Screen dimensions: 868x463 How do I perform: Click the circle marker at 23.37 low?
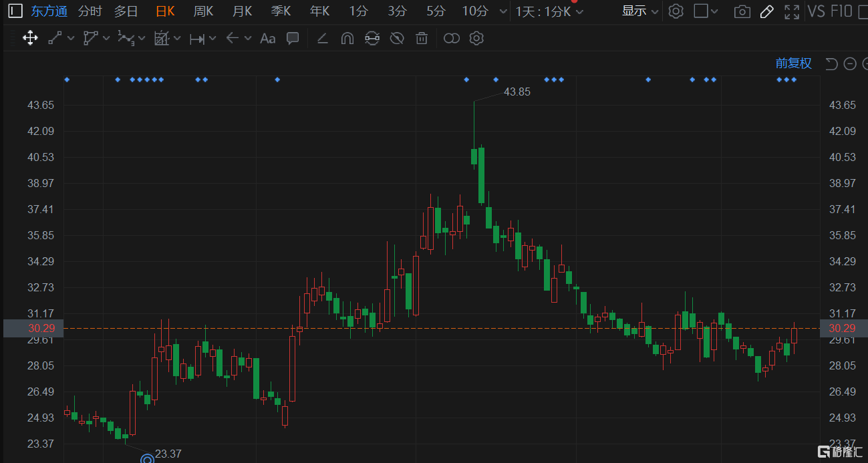pyautogui.click(x=146, y=458)
